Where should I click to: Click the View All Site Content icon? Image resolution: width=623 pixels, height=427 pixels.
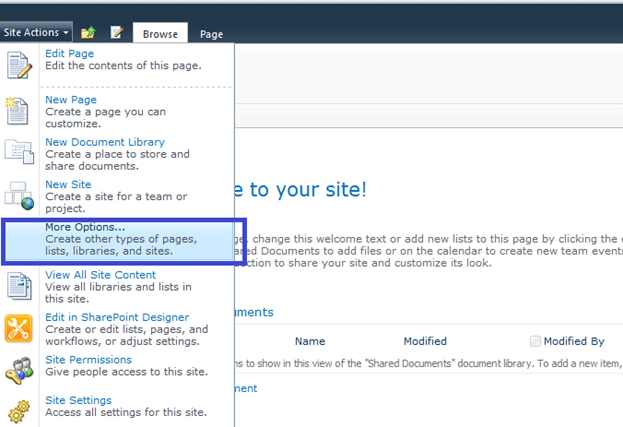pos(19,286)
